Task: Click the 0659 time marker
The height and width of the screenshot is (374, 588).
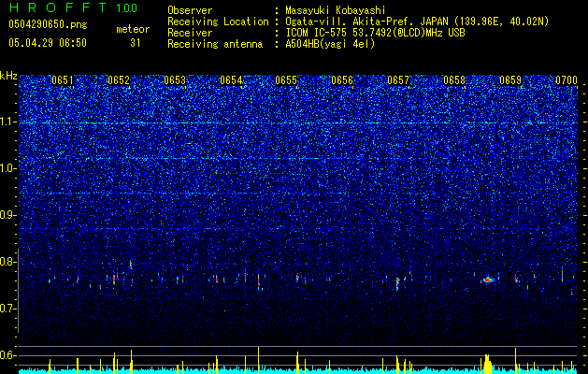Action: (x=510, y=80)
